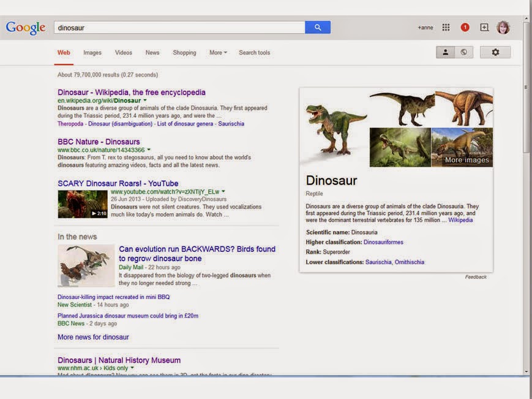Open BBC Nature - Dinosaurs result
This screenshot has width=532, height=399.
99,142
